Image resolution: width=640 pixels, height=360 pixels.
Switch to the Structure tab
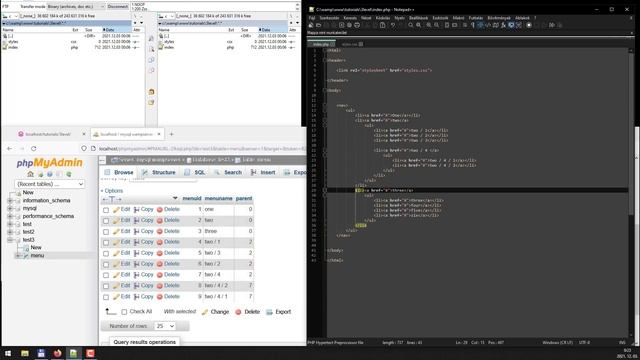click(x=158, y=173)
